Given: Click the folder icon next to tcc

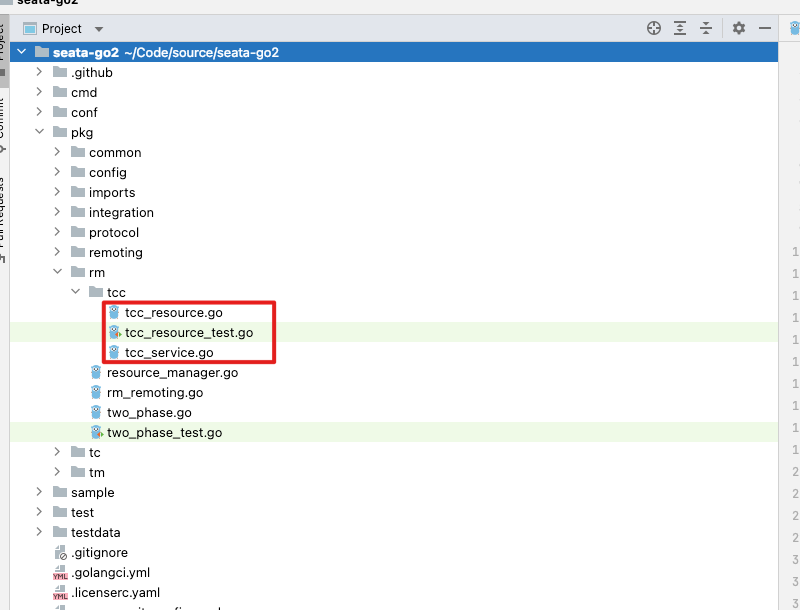Looking at the screenshot, I should pos(96,292).
